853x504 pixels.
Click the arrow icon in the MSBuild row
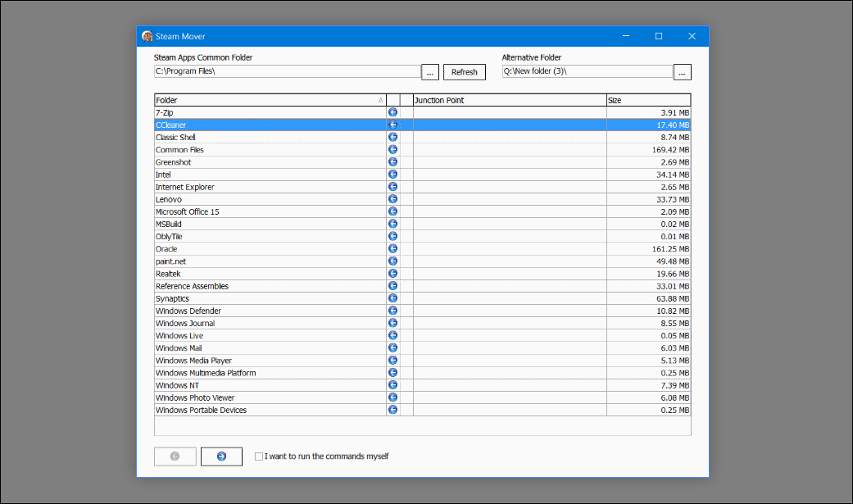click(x=392, y=224)
